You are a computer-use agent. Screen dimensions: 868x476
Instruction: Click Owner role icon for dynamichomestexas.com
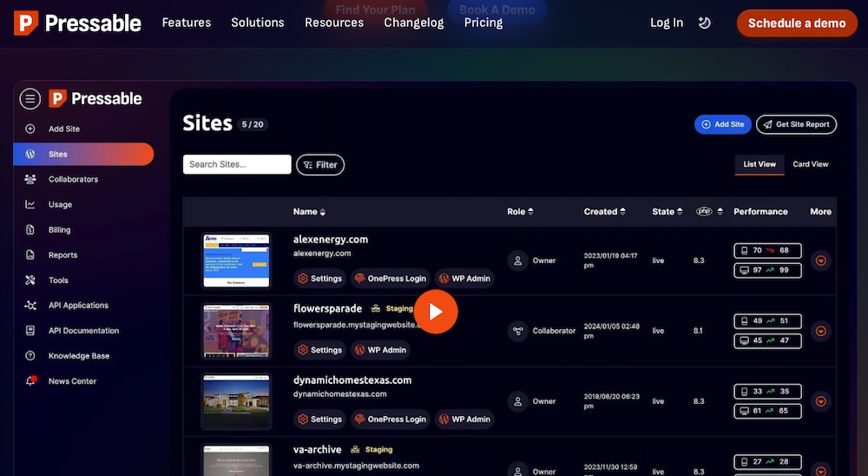(x=517, y=401)
